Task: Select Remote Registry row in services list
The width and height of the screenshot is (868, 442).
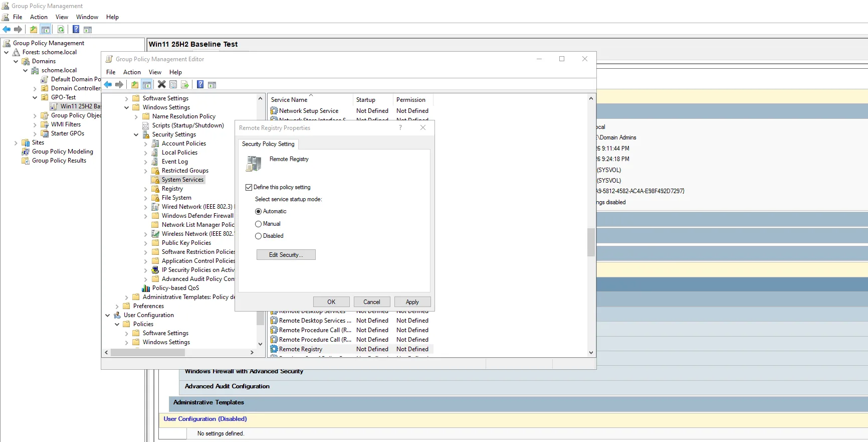Action: [351, 349]
